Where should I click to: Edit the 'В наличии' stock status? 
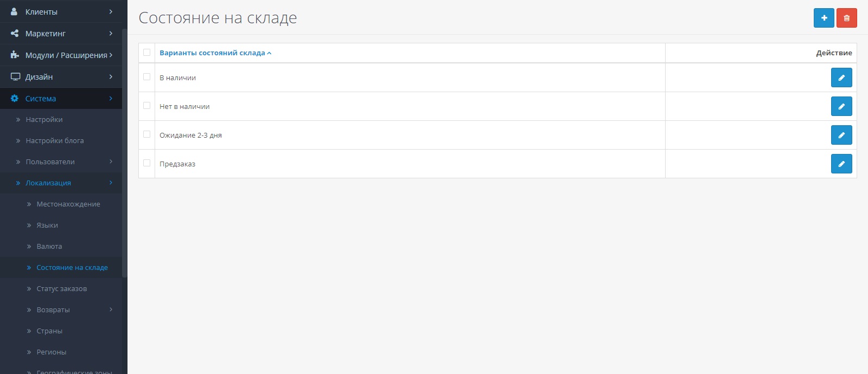(x=841, y=78)
